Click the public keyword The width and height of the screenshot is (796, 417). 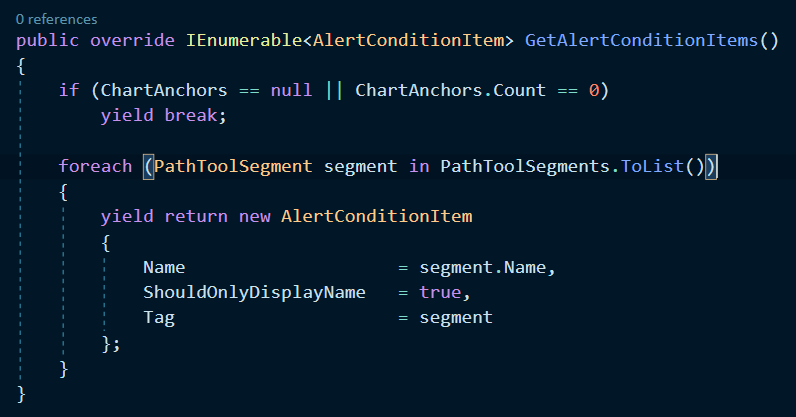tap(48, 41)
